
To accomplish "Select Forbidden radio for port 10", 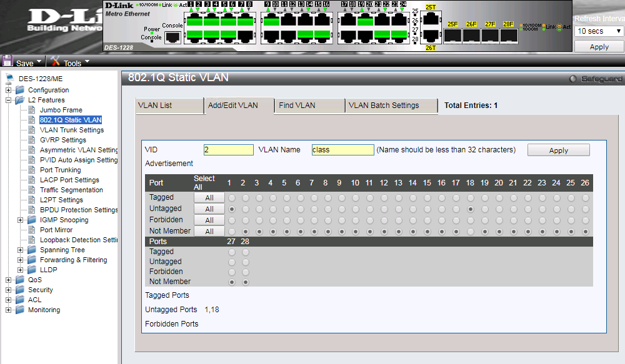I will [x=356, y=220].
